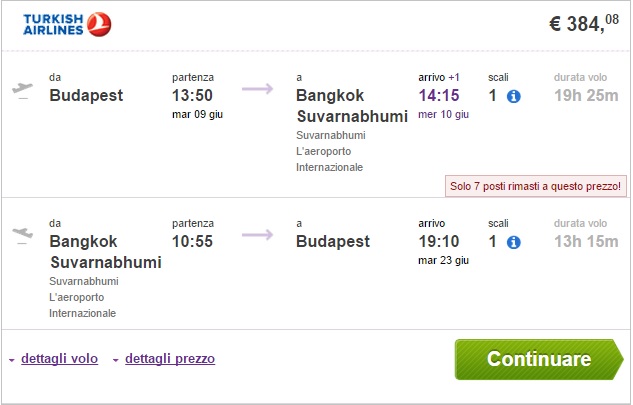Click the outbound stopover info icon
The height and width of the screenshot is (405, 633).
514,97
